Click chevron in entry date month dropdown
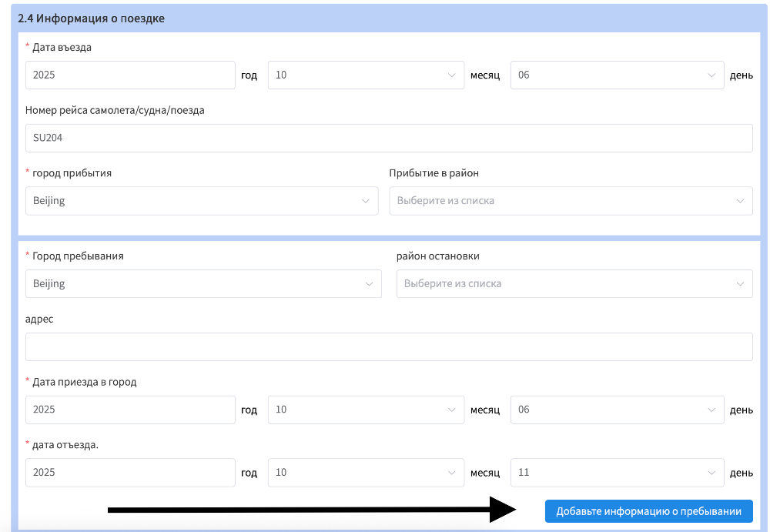The width and height of the screenshot is (770, 532). point(451,75)
